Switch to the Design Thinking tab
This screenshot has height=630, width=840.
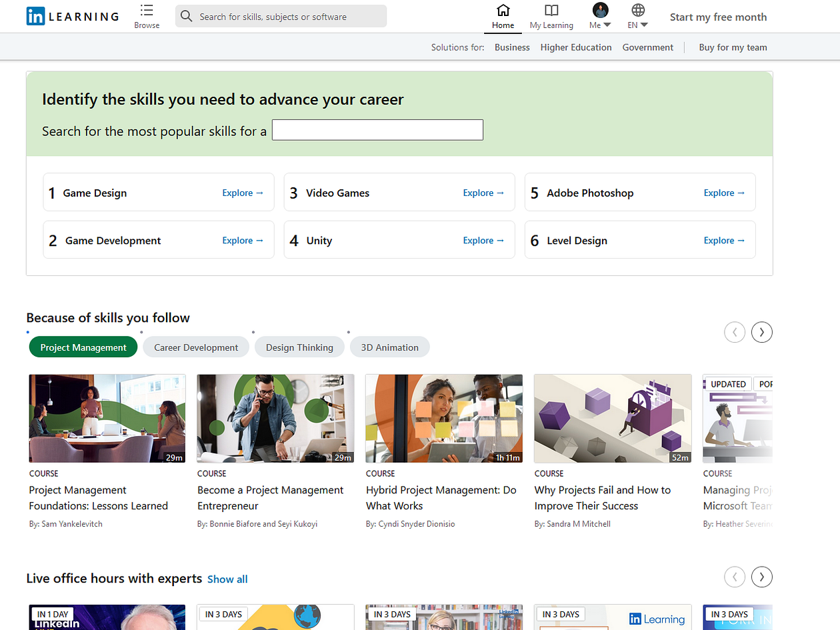pos(299,347)
